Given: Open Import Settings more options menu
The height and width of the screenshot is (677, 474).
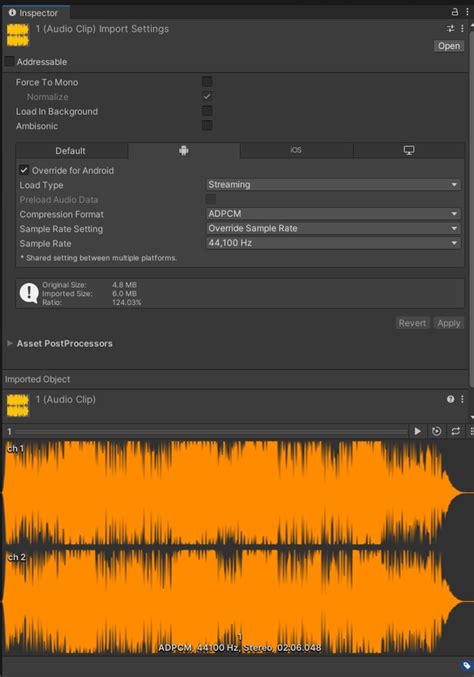Looking at the screenshot, I should (x=462, y=28).
